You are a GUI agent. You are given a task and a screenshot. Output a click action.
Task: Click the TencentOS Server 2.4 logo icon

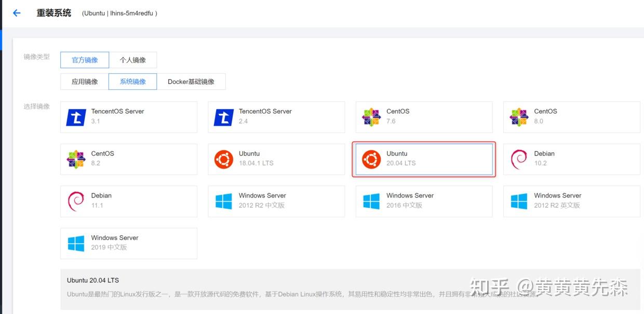(224, 117)
